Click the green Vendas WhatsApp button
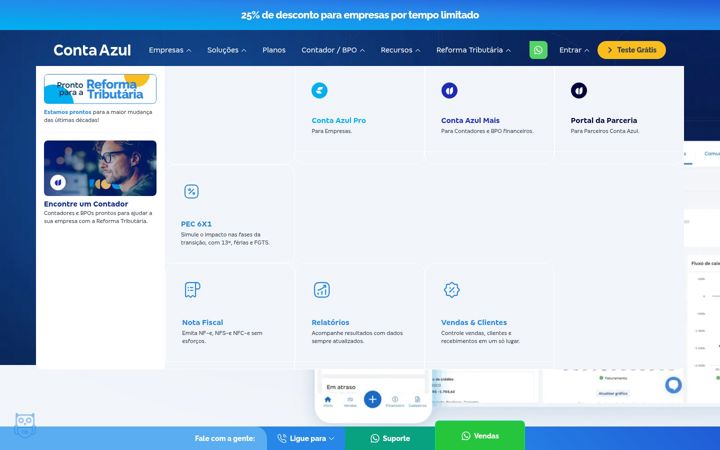 480,435
